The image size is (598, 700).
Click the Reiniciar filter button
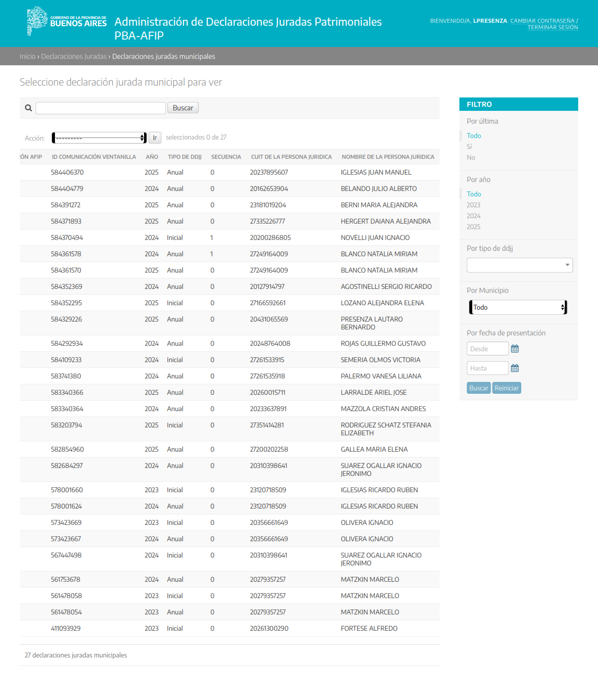tap(506, 388)
